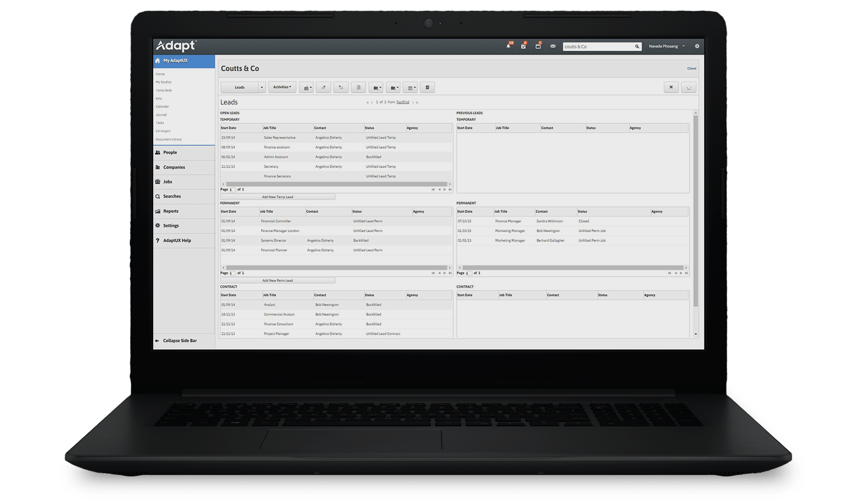Viewport: 857px width, 504px height.
Task: Open Searches in the sidebar
Action: tap(184, 197)
